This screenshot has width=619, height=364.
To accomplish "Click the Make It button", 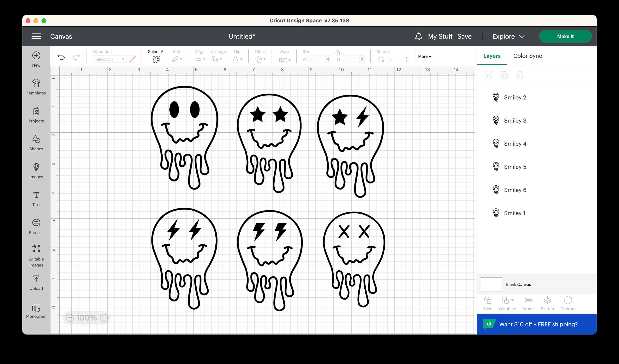I will point(565,36).
